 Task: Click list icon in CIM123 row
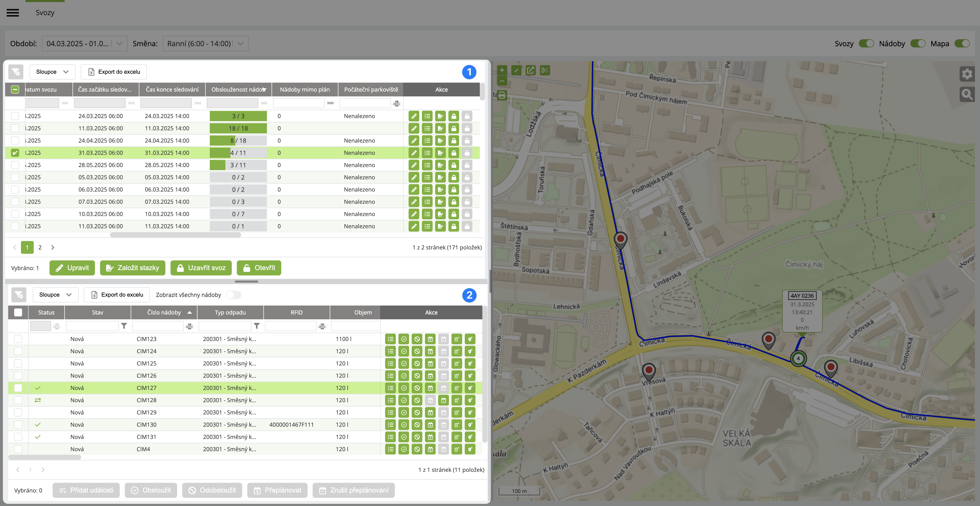(390, 339)
